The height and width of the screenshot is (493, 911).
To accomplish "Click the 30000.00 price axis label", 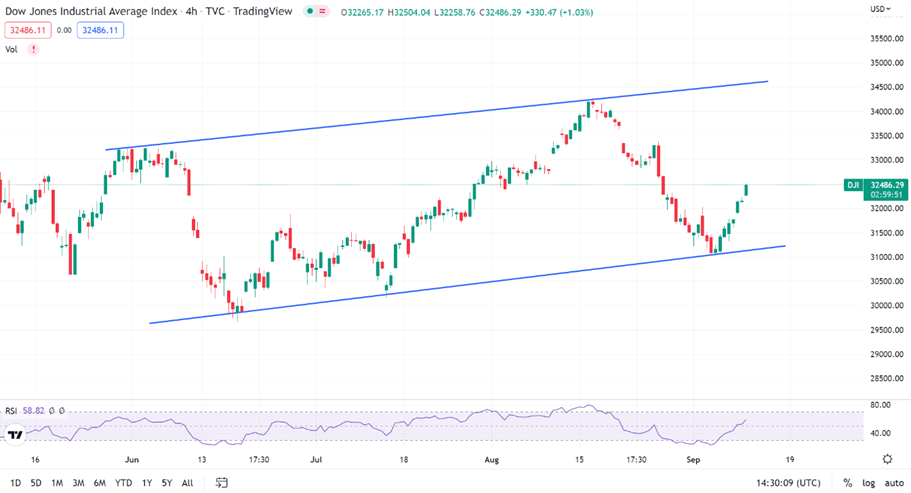I will point(887,305).
